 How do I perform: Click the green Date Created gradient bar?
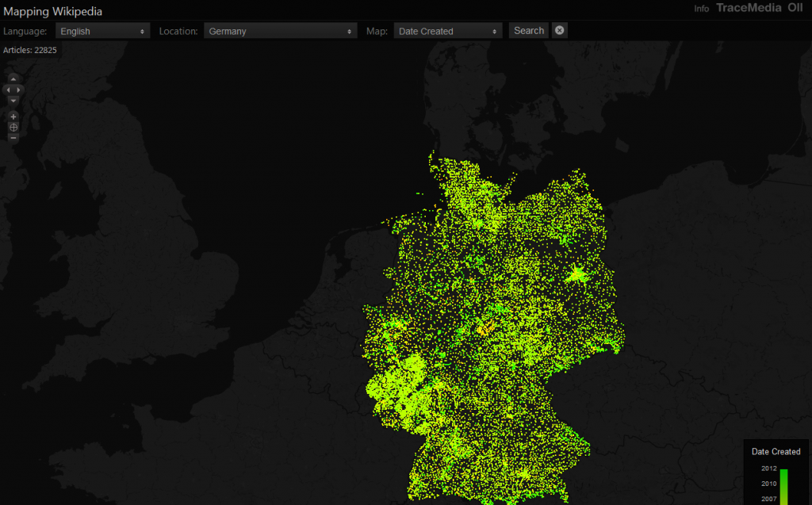(x=783, y=486)
